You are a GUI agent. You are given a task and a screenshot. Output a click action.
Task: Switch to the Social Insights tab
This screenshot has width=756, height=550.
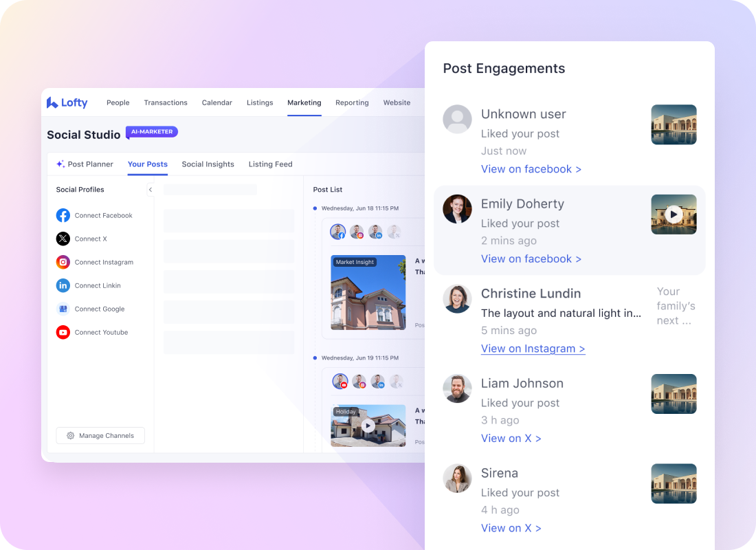coord(208,164)
